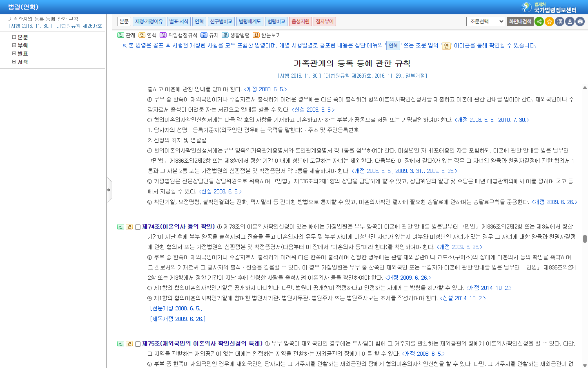Click the 신구법비교 button
The image size is (588, 368).
[x=221, y=21]
